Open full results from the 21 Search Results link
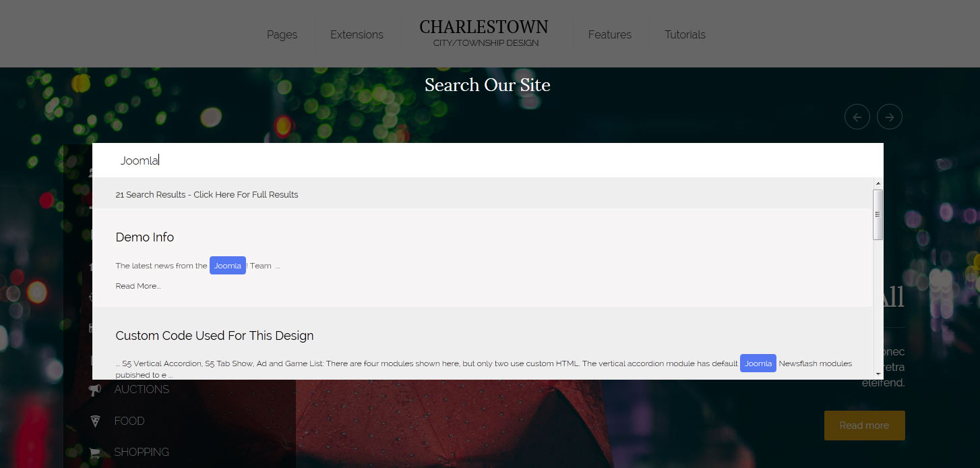 206,194
